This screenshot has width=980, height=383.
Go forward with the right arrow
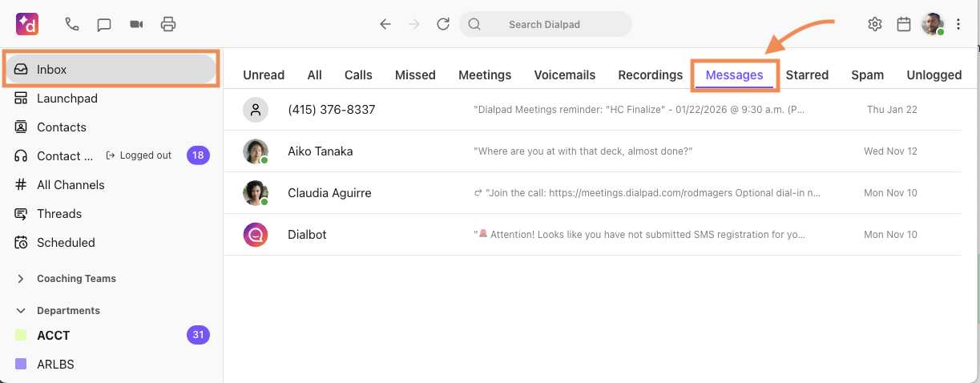[x=414, y=24]
